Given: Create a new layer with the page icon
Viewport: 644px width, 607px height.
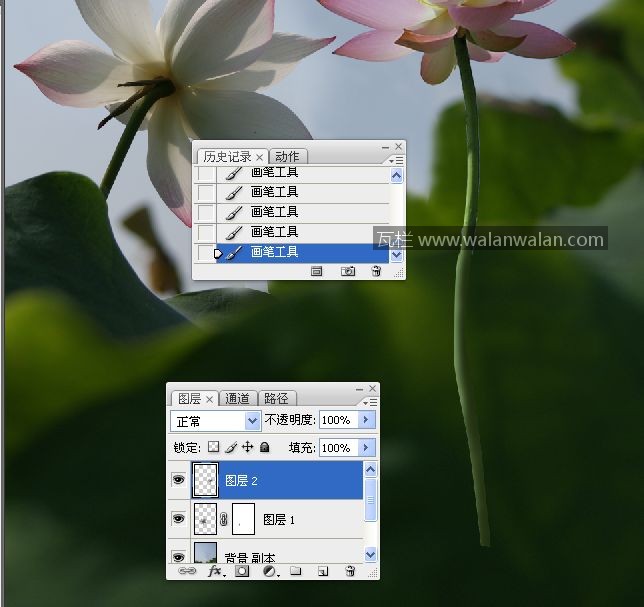Looking at the screenshot, I should [x=323, y=571].
